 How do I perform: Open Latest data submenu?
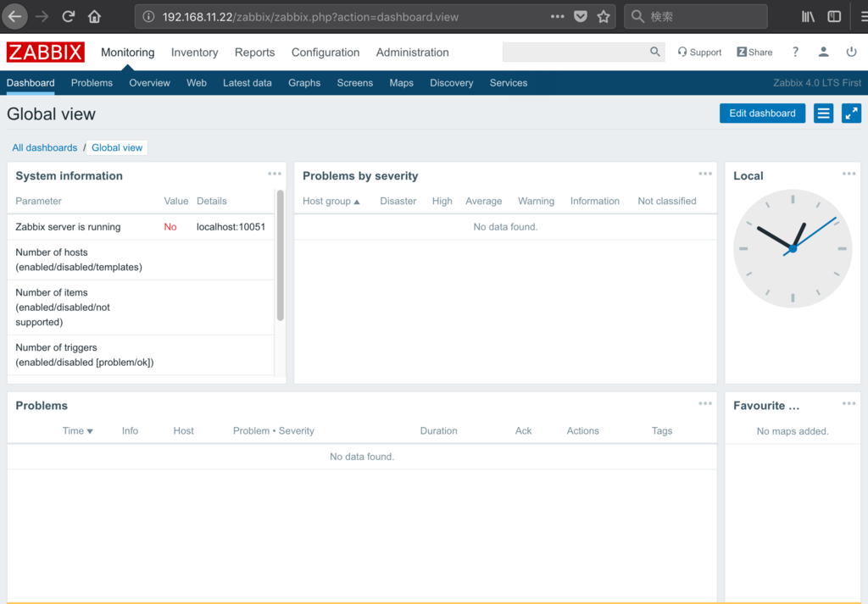248,83
